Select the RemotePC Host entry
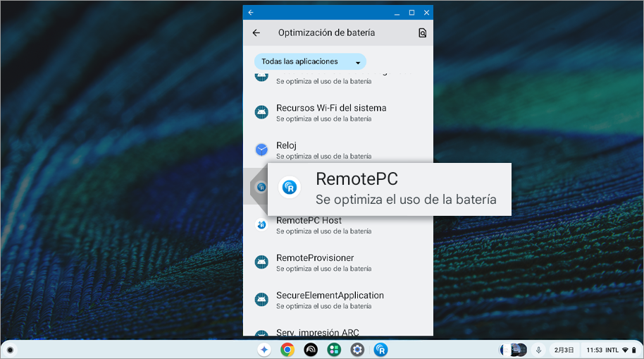The height and width of the screenshot is (359, 644). (338, 226)
